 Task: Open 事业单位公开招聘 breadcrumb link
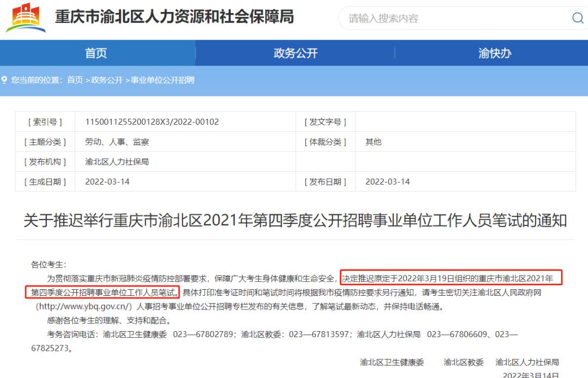162,80
